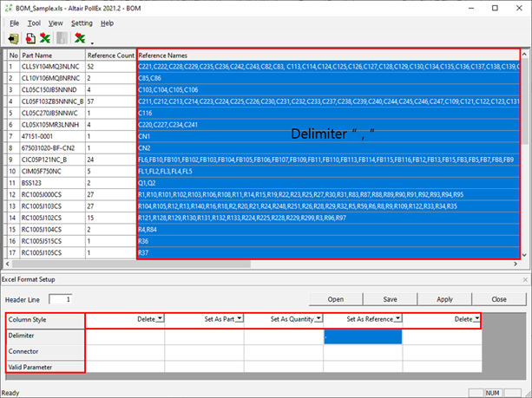Click the exit door toolbar icon

click(x=14, y=38)
